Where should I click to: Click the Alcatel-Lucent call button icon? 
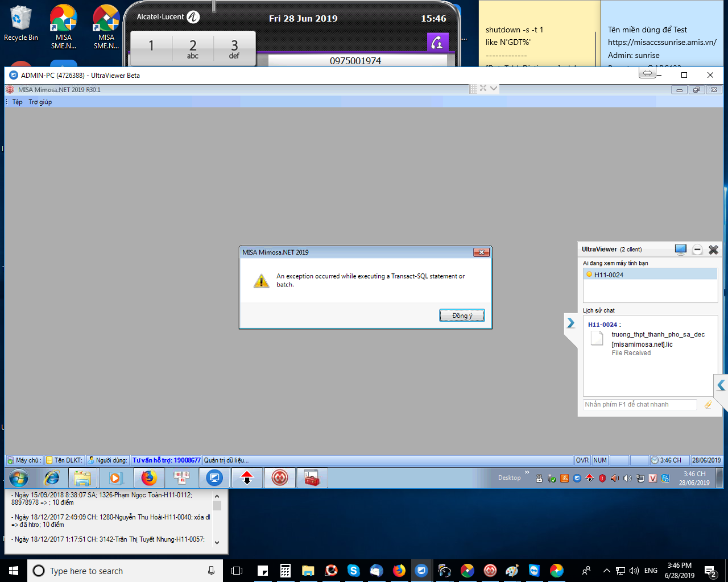437,42
